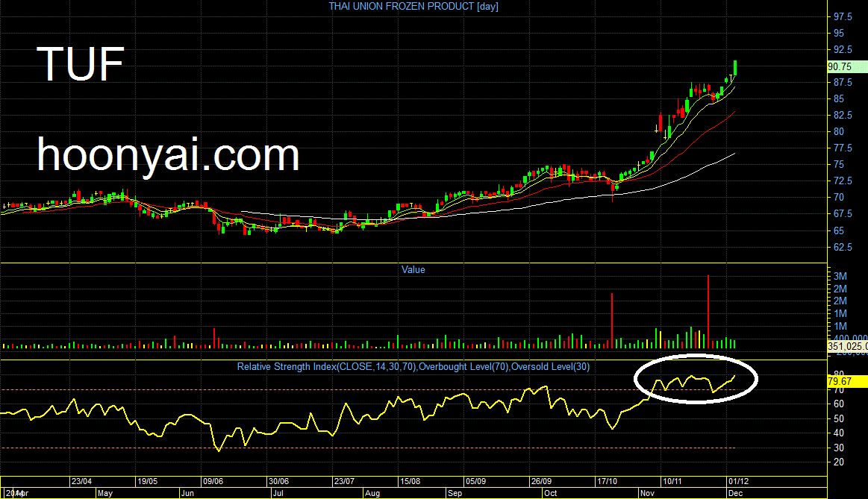Select the 01/12 date label
The image size is (868, 499).
(x=738, y=481)
